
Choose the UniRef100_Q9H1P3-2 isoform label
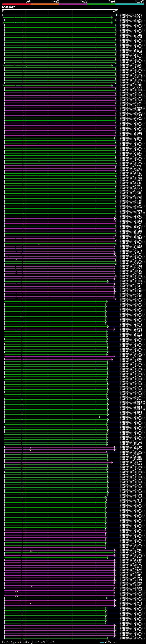(132, 108)
